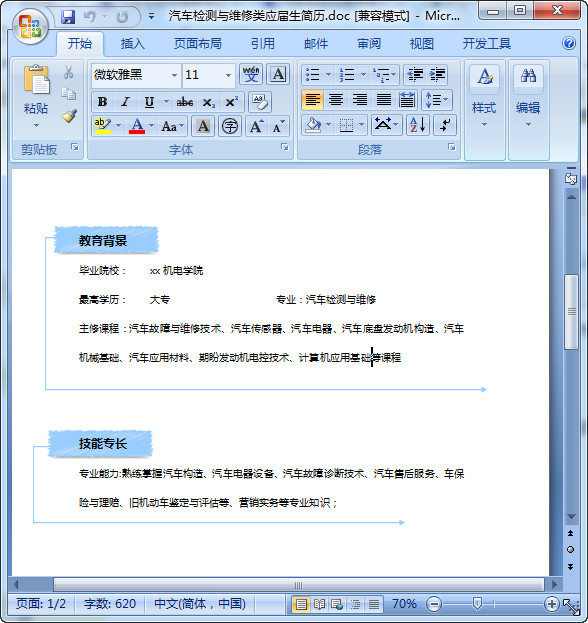The width and height of the screenshot is (588, 623).
Task: Open the 字体 dialog launcher
Action: pyautogui.click(x=285, y=147)
